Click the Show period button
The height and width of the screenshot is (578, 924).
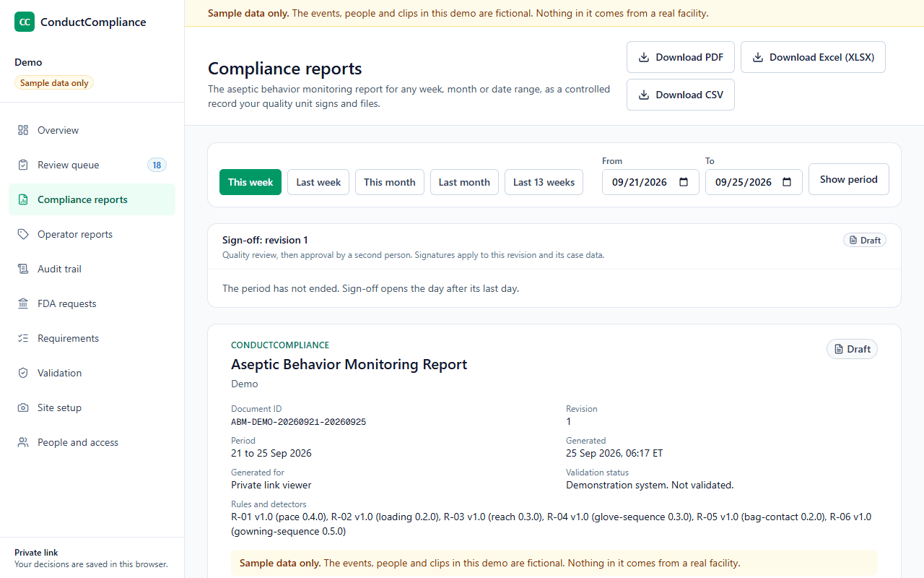849,179
